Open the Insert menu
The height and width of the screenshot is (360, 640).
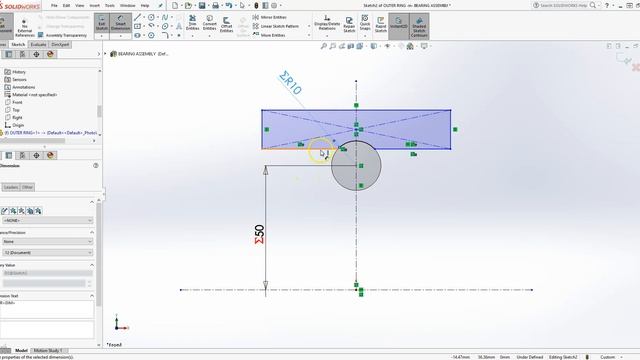[94, 6]
